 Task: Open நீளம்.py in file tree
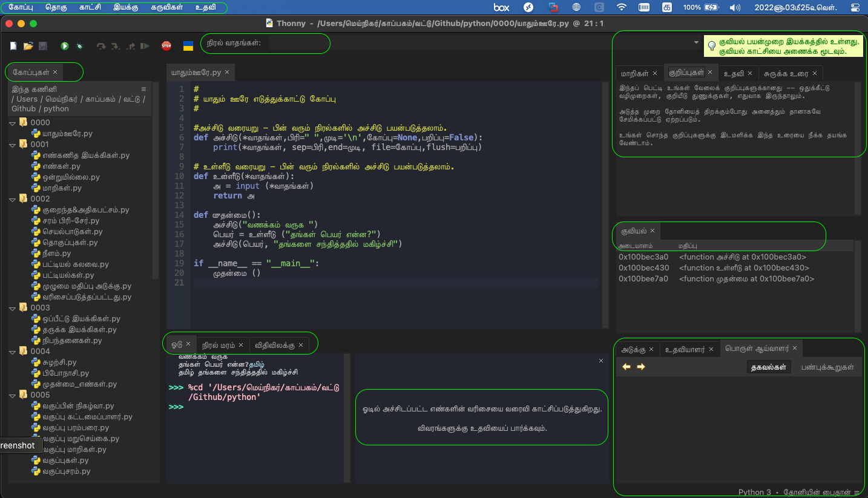56,254
